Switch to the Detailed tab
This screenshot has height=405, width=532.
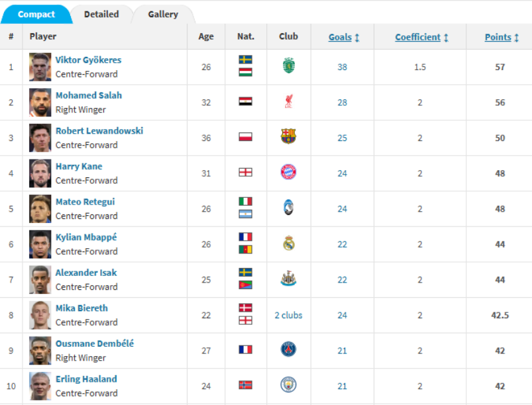(x=101, y=14)
